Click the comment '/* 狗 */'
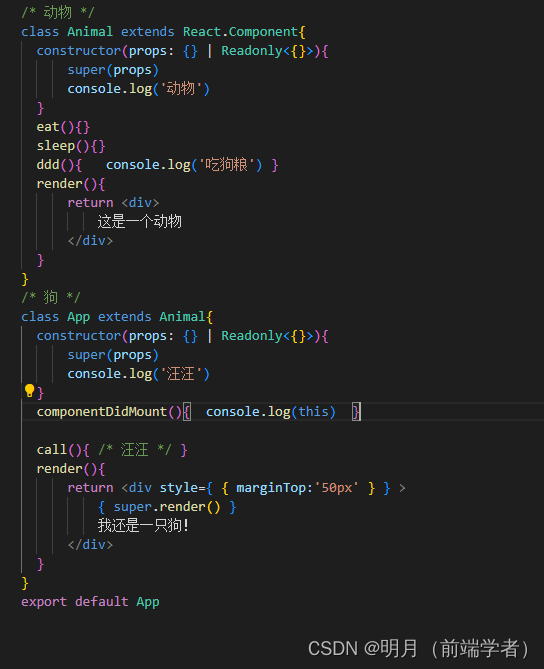This screenshot has height=669, width=544. coord(51,297)
